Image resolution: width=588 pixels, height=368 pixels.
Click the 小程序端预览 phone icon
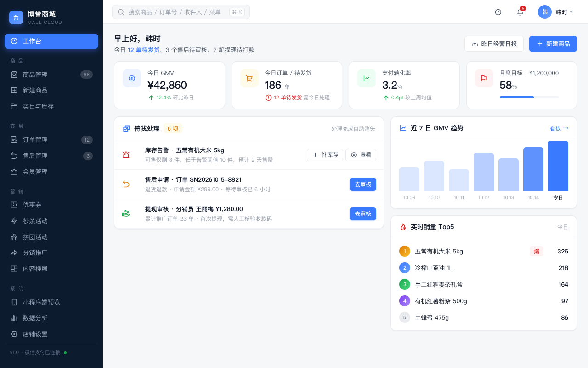click(x=14, y=302)
